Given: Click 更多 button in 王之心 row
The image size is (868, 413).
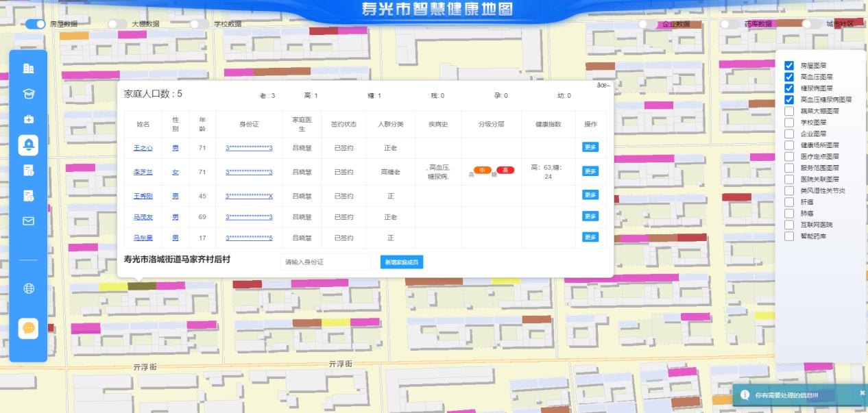Looking at the screenshot, I should (590, 147).
